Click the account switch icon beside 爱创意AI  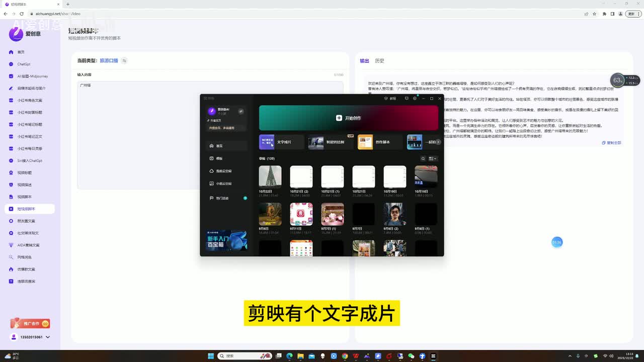point(241,111)
